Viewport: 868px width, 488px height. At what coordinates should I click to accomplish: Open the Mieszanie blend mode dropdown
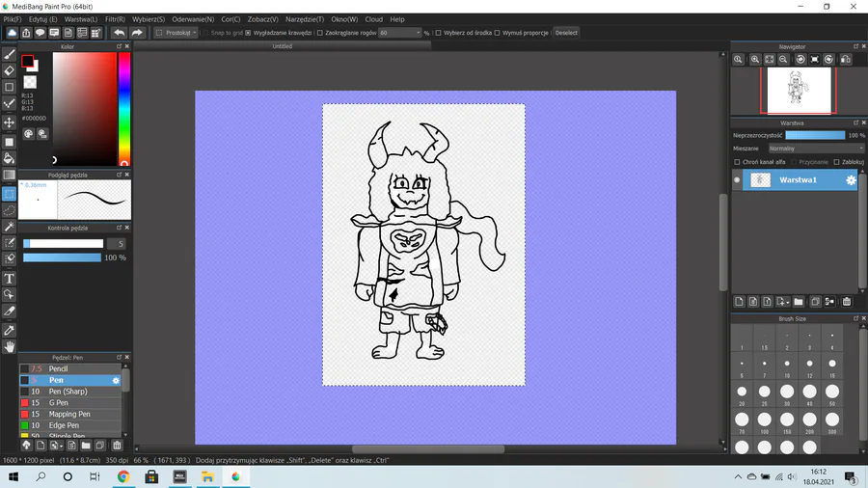(816, 149)
